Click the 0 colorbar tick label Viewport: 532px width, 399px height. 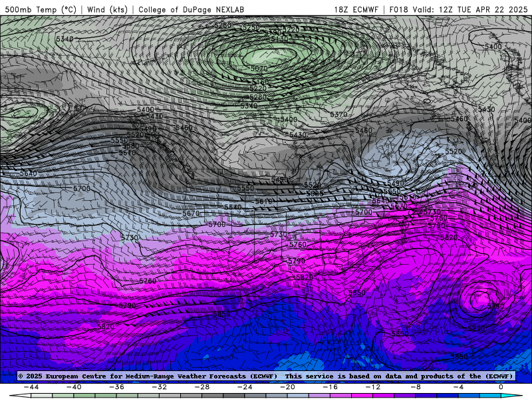click(501, 387)
